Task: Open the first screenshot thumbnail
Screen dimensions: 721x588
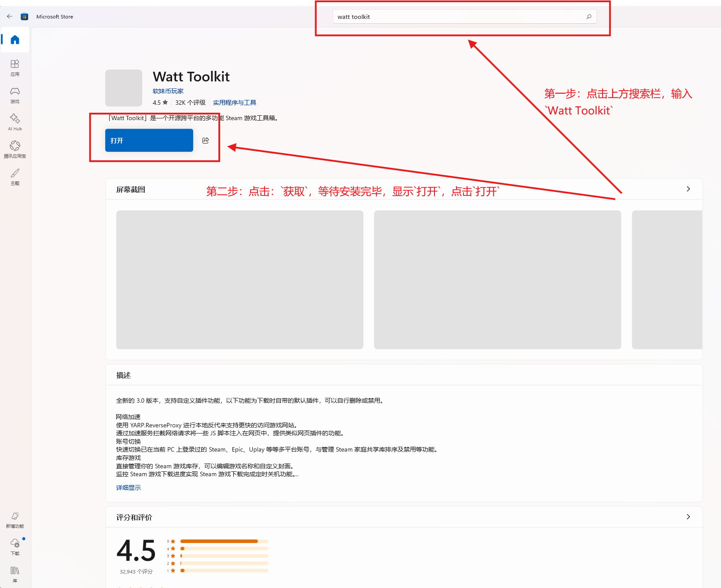Action: (x=239, y=279)
